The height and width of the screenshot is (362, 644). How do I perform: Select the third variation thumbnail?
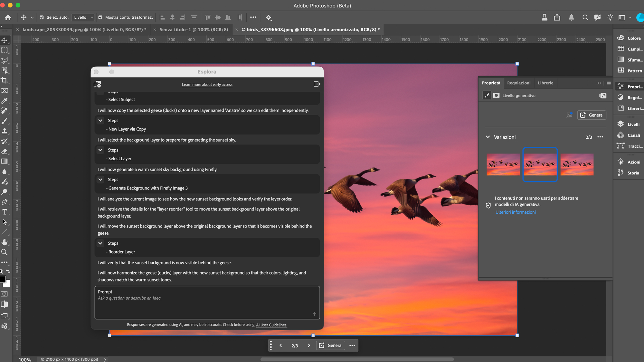click(577, 164)
